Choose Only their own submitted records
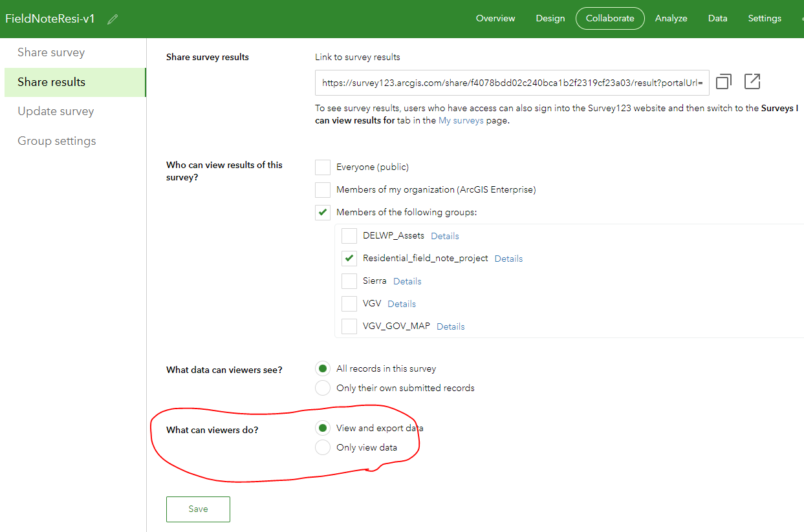The height and width of the screenshot is (532, 804). pos(322,387)
